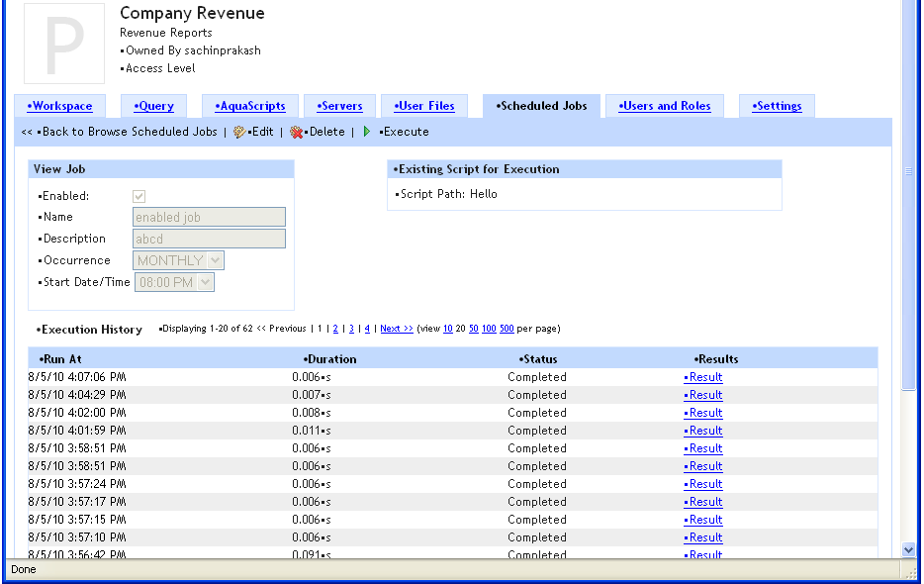Click Back to Browse Scheduled Jobs
This screenshot has width=924, height=584.
point(128,132)
